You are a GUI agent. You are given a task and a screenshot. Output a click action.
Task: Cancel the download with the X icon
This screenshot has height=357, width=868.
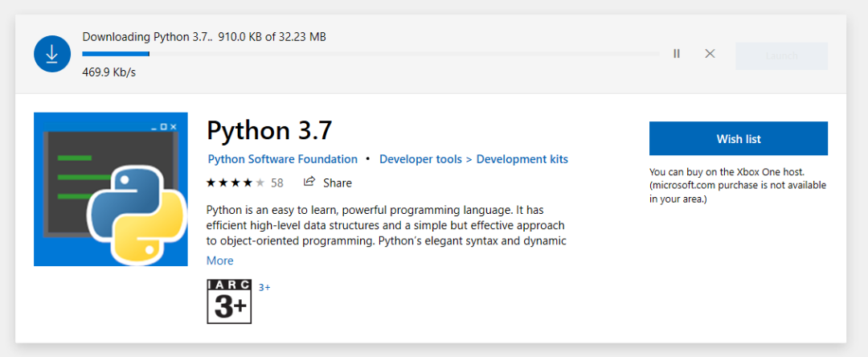[710, 54]
